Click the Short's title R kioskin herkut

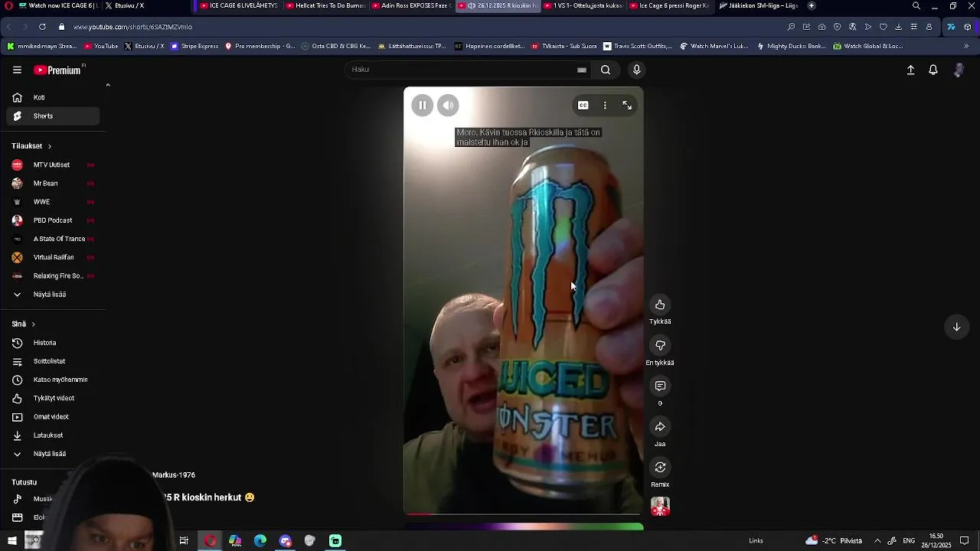207,497
